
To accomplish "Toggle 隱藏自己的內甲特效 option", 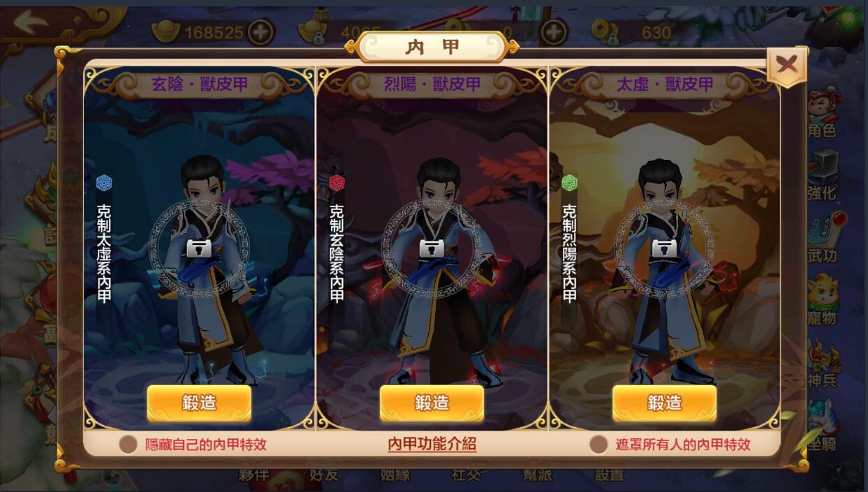I will pos(128,445).
